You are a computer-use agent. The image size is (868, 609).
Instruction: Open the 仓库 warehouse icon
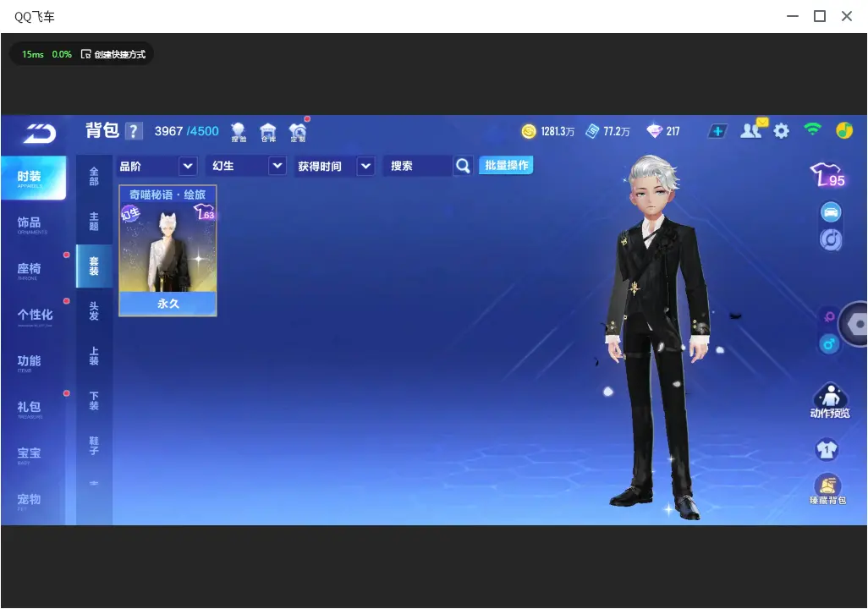coord(268,132)
